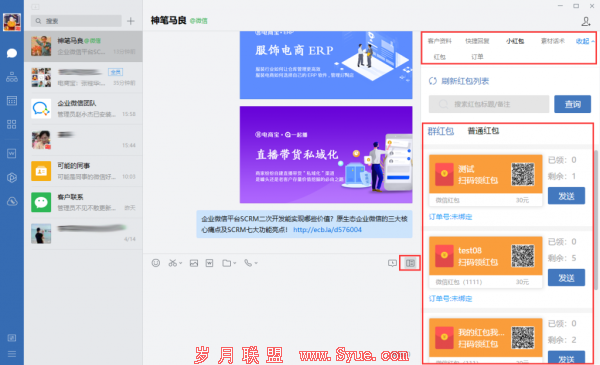The image size is (600, 365).
Task: Open the 企业微信团队 conversation
Action: [x=83, y=109]
